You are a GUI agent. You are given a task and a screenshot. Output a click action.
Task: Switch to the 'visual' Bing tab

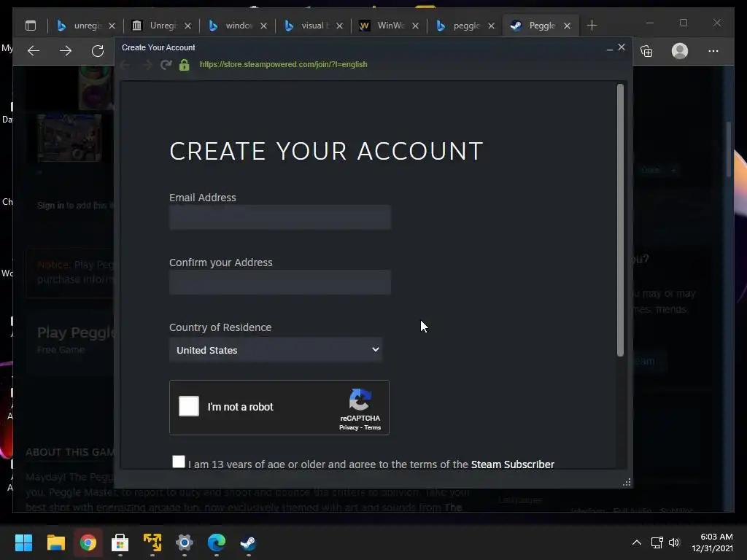pos(307,26)
